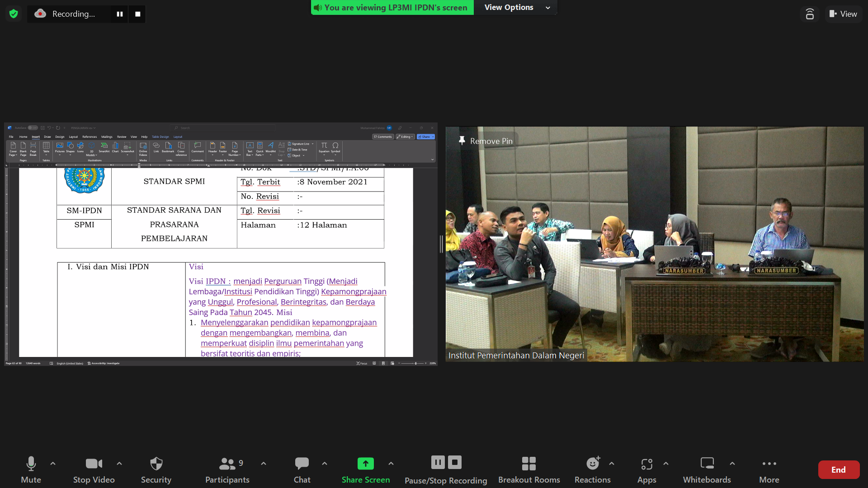
Task: Open Zoom Reactions
Action: click(592, 470)
